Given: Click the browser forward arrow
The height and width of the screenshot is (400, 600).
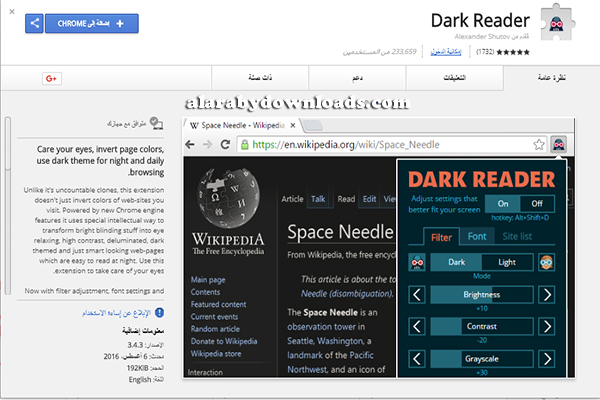Looking at the screenshot, I should 207,144.
